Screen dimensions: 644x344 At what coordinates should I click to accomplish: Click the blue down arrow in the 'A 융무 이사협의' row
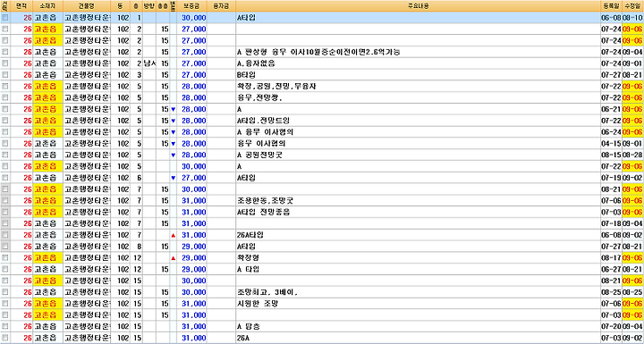173,132
